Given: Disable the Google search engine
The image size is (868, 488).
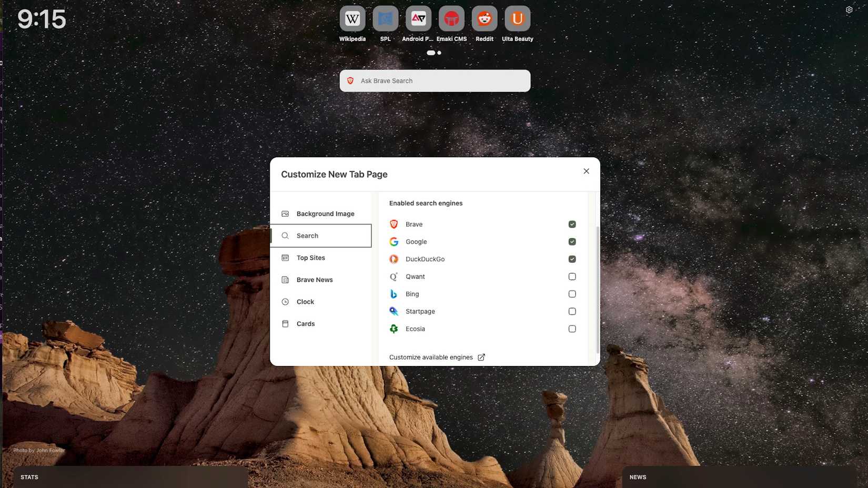Looking at the screenshot, I should click(572, 241).
